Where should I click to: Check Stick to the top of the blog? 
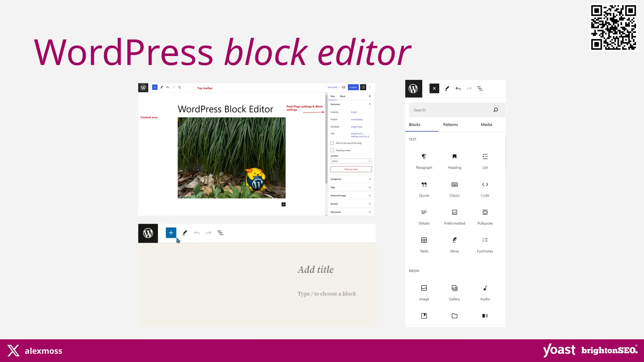click(332, 143)
